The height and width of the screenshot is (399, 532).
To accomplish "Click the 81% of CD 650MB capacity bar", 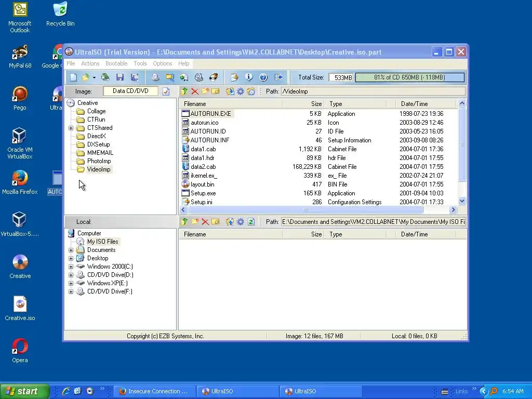I will tap(410, 77).
